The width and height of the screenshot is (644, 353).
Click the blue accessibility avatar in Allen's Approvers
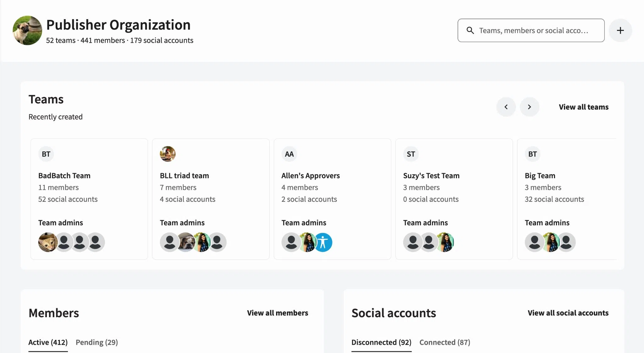tap(323, 242)
